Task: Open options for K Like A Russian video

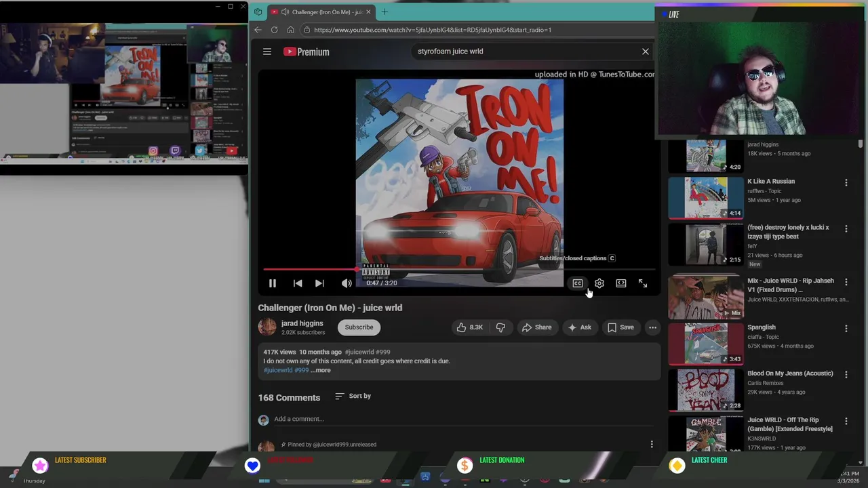Action: click(846, 183)
